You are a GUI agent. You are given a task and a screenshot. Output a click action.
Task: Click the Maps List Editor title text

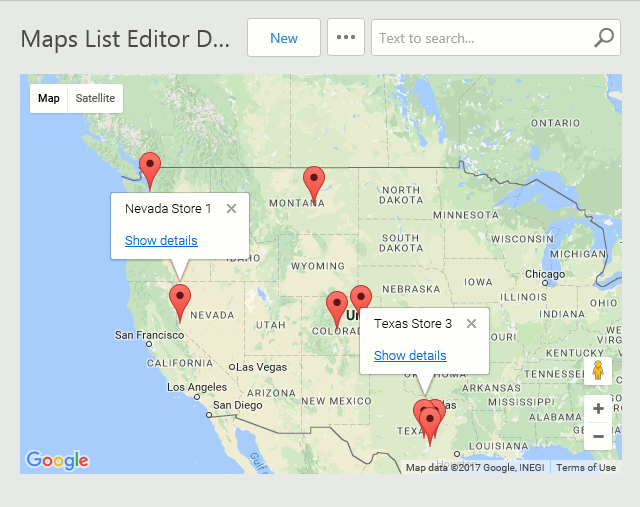(x=125, y=39)
